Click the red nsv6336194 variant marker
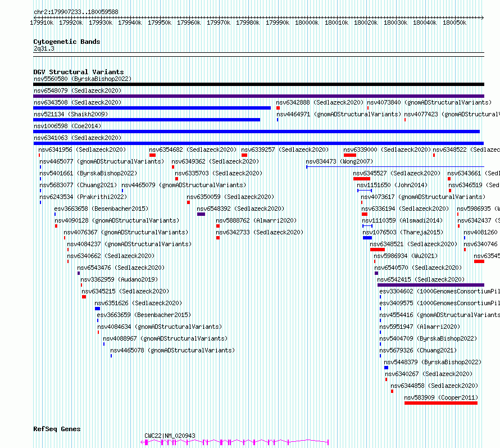500x448 pixels. click(x=365, y=214)
